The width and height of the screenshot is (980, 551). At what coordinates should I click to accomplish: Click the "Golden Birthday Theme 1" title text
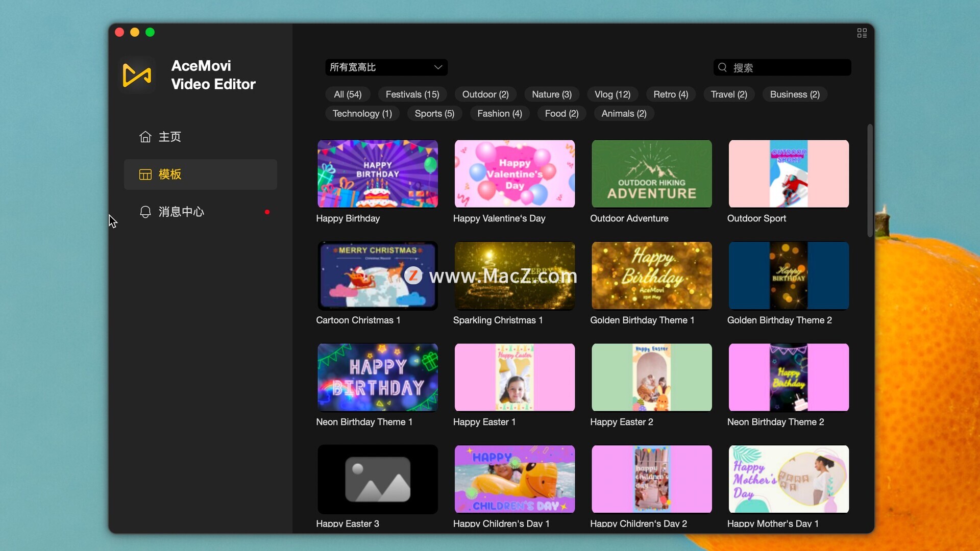pos(642,320)
